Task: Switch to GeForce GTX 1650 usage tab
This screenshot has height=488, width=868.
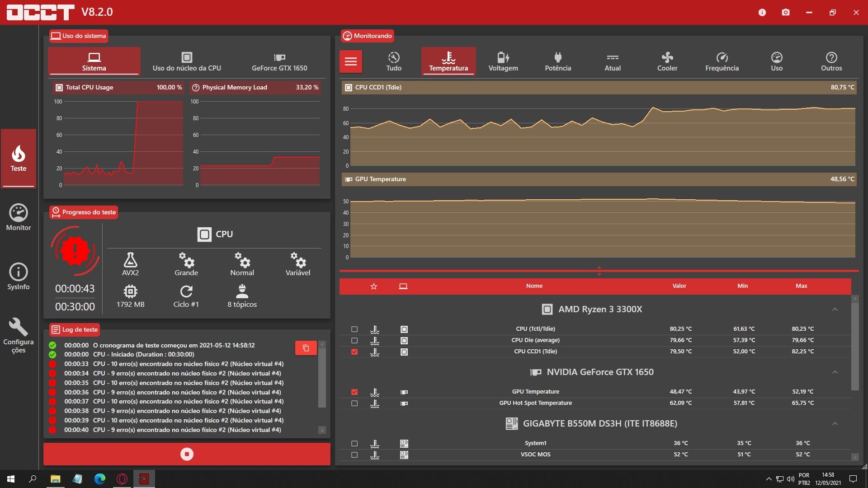Action: [279, 61]
